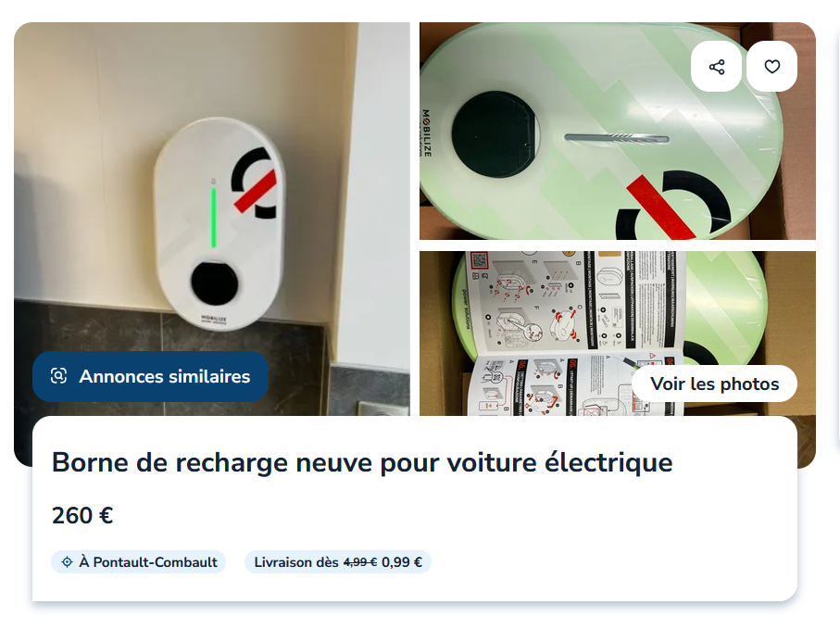Click the Voir les photos button
The height and width of the screenshot is (629, 840).
715,384
